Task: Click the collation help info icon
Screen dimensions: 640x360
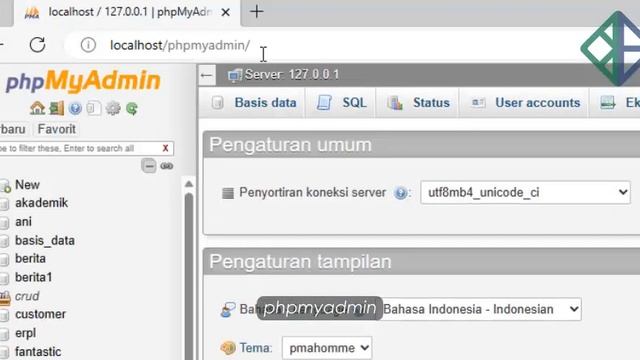Action: pos(401,193)
